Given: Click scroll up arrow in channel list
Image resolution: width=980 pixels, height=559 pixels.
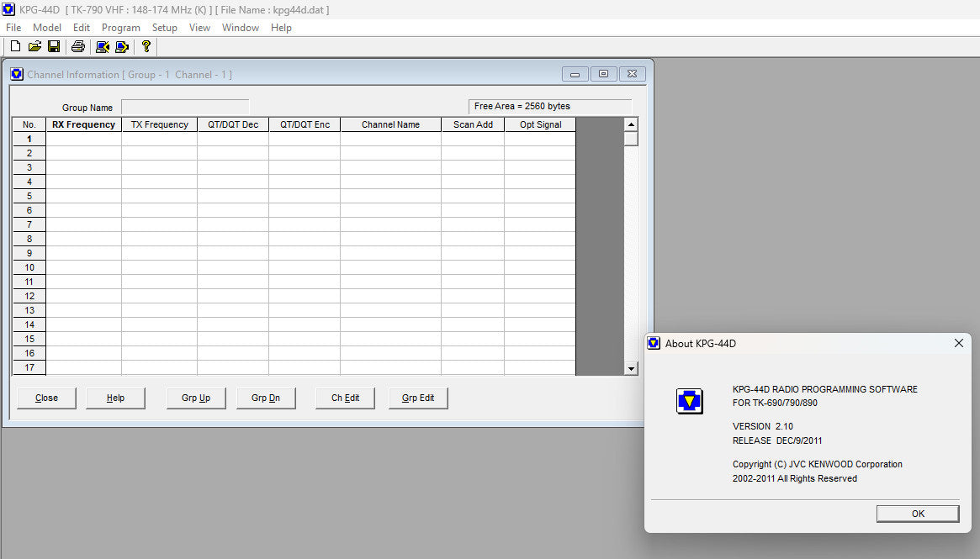Looking at the screenshot, I should (631, 124).
